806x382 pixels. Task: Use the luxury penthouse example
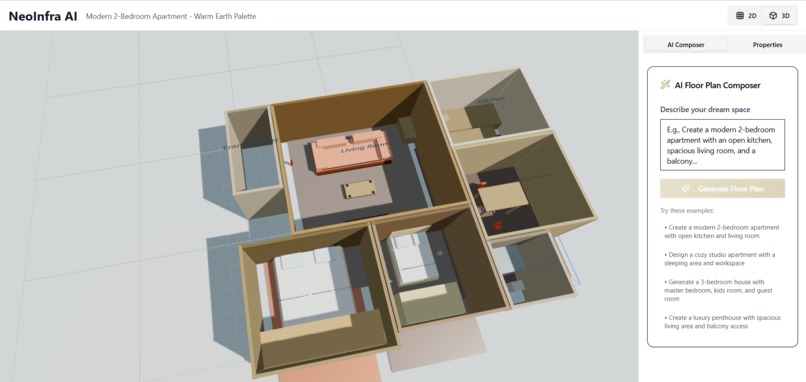pyautogui.click(x=722, y=322)
